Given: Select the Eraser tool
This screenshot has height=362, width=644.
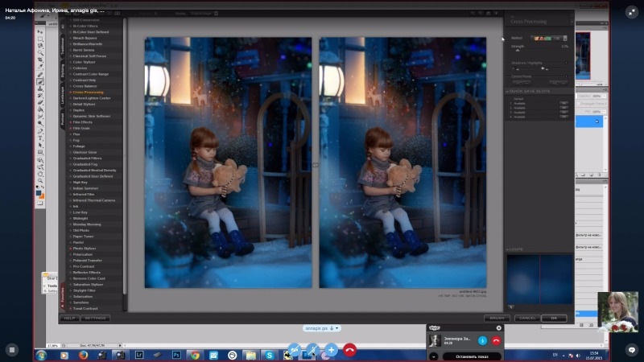Looking at the screenshot, I should (x=39, y=103).
